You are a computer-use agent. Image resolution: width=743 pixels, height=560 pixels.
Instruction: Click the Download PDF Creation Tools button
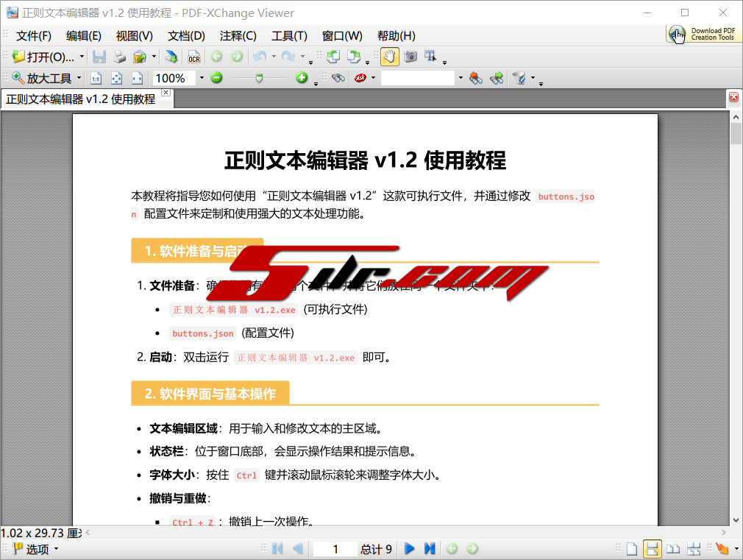703,34
